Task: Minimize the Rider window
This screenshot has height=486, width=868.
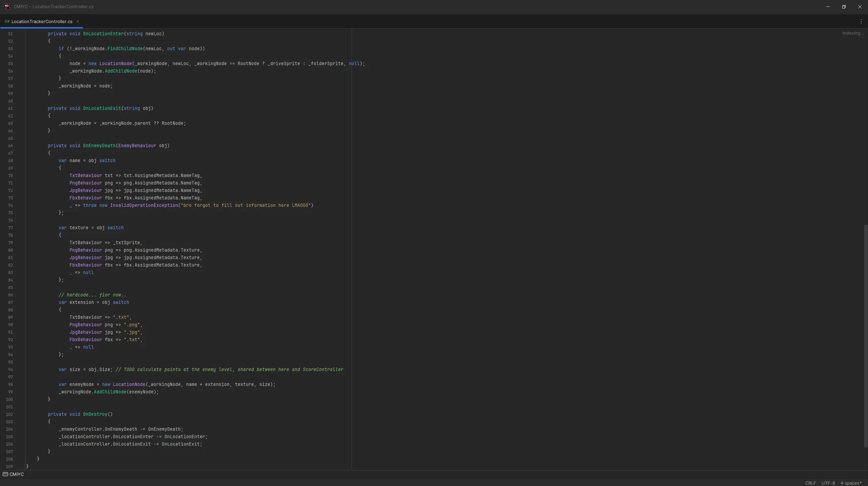Action: coord(828,7)
